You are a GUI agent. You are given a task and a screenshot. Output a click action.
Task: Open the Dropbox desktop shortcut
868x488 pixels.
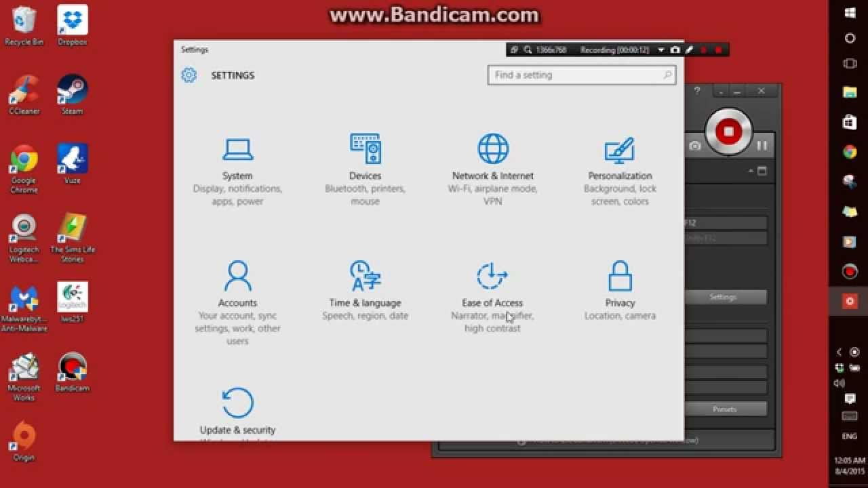pyautogui.click(x=72, y=26)
